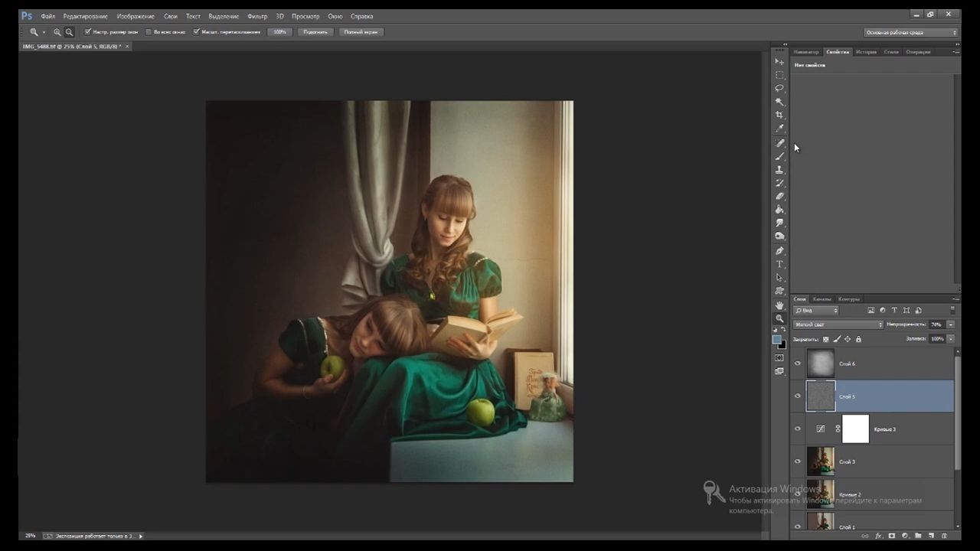This screenshot has height=551, width=980.
Task: Open the Properties panel flyout menu
Action: click(955, 51)
